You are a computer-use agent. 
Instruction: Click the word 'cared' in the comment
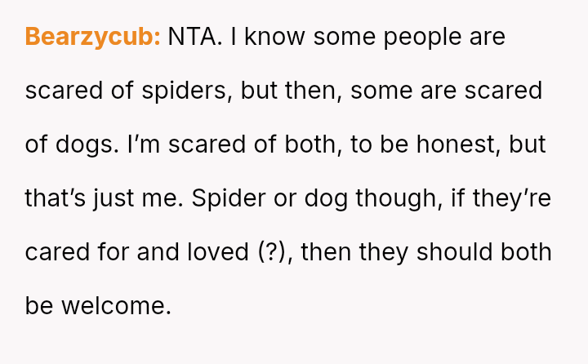click(55, 252)
